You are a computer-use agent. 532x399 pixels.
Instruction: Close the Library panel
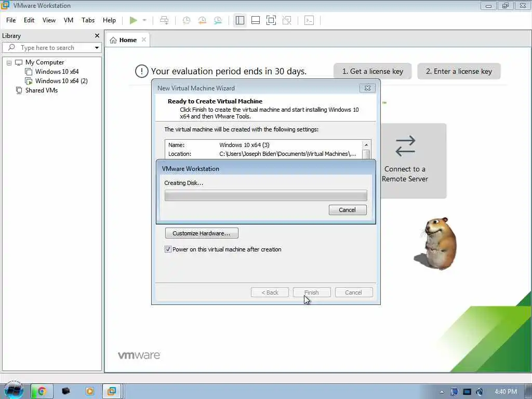(97, 36)
